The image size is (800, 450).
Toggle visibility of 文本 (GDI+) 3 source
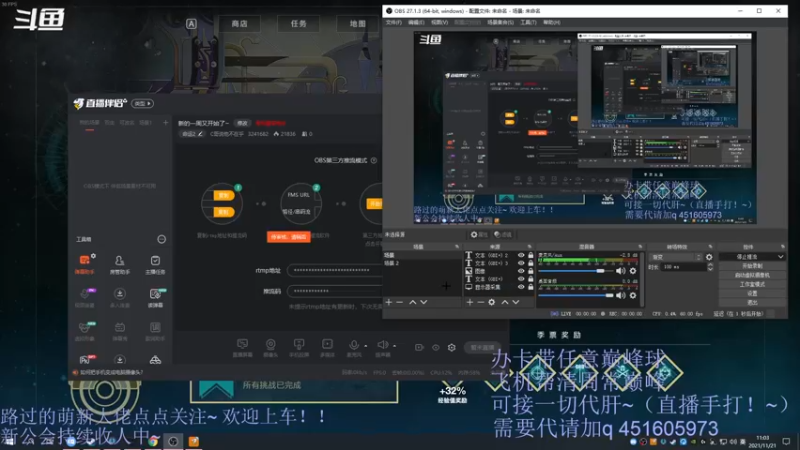point(521,263)
